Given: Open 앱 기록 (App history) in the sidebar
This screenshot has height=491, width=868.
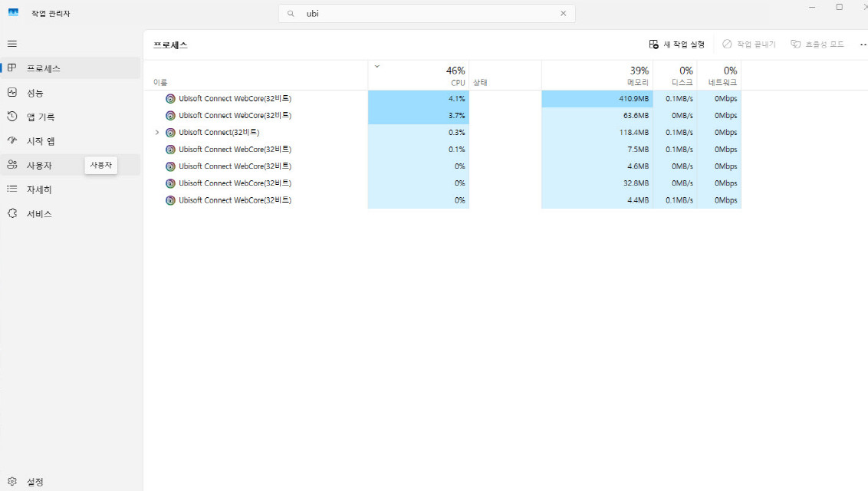Looking at the screenshot, I should (x=41, y=117).
